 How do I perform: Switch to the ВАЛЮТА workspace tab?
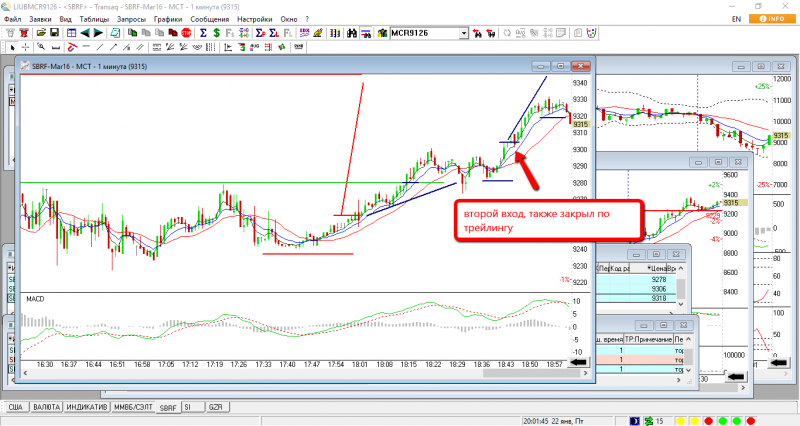[x=46, y=407]
